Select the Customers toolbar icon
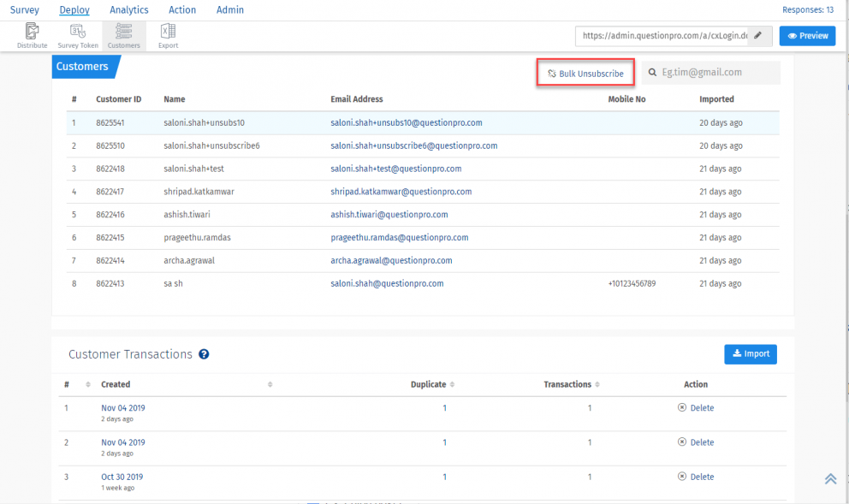The image size is (849, 504). tap(124, 35)
